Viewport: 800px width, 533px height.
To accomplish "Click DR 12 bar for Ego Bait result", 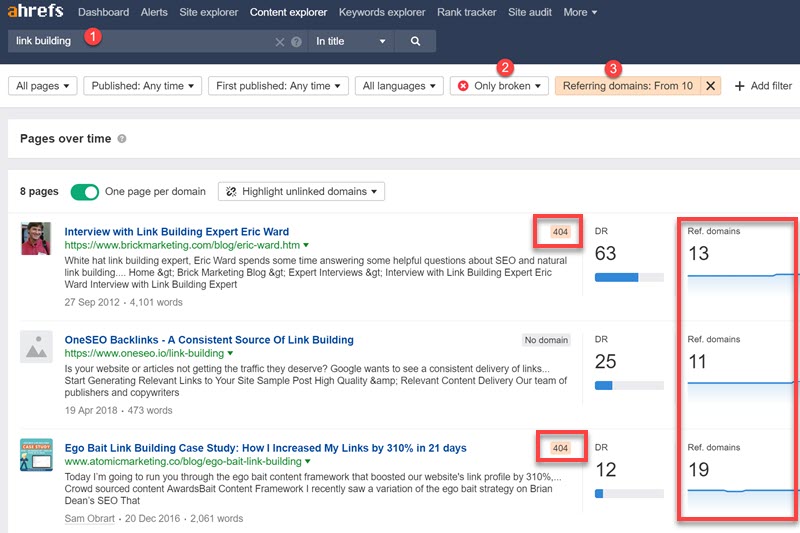I will point(629,494).
